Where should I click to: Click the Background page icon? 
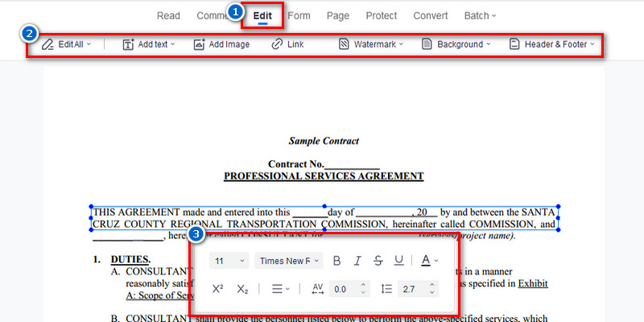click(427, 44)
